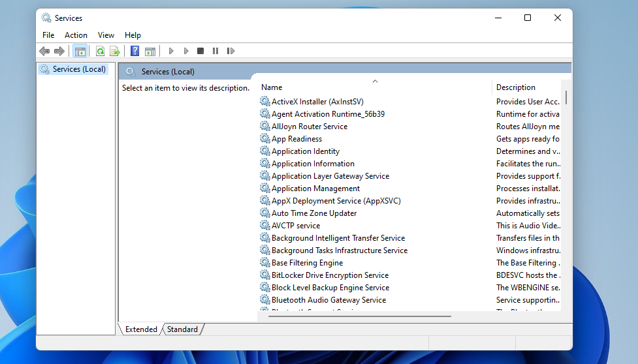Open the File menu
The width and height of the screenshot is (638, 364).
[48, 35]
